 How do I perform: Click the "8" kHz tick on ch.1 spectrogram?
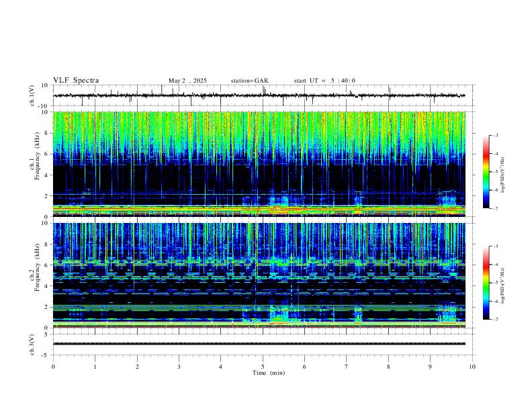[46, 133]
